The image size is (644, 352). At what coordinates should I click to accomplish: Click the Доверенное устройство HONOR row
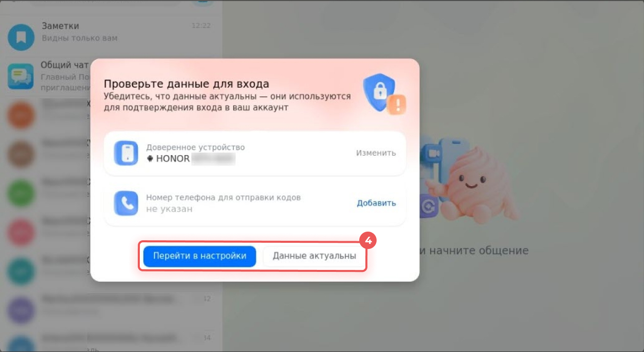coord(255,153)
